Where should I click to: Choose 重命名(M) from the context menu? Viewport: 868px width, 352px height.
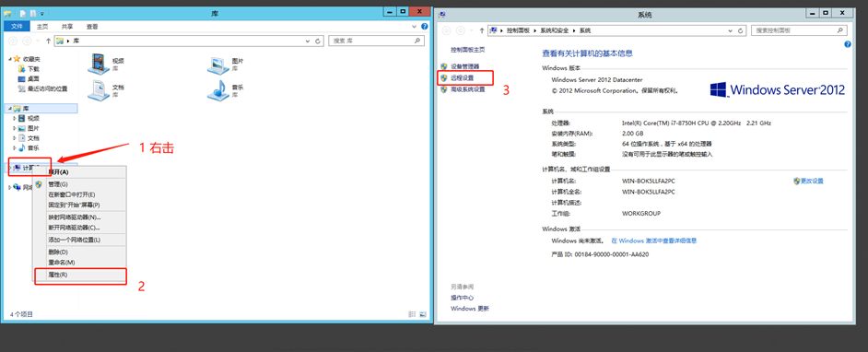click(80, 263)
